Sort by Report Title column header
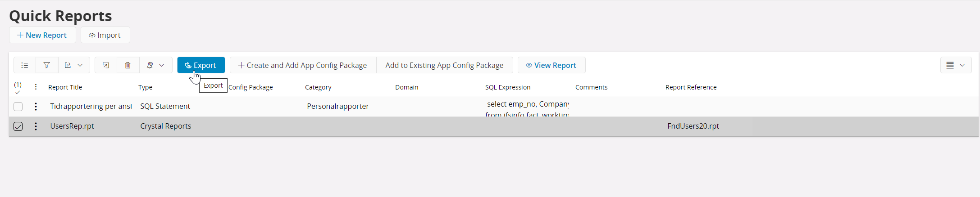 tap(65, 87)
